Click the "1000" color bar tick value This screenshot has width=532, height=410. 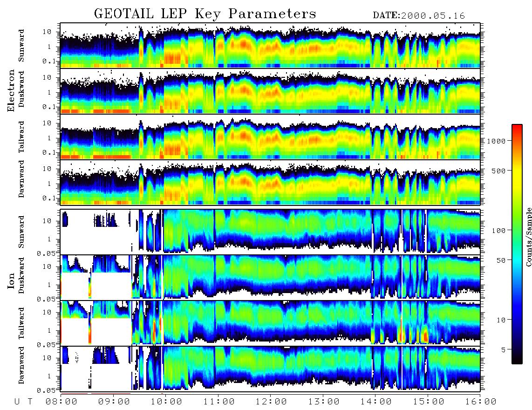click(x=496, y=141)
